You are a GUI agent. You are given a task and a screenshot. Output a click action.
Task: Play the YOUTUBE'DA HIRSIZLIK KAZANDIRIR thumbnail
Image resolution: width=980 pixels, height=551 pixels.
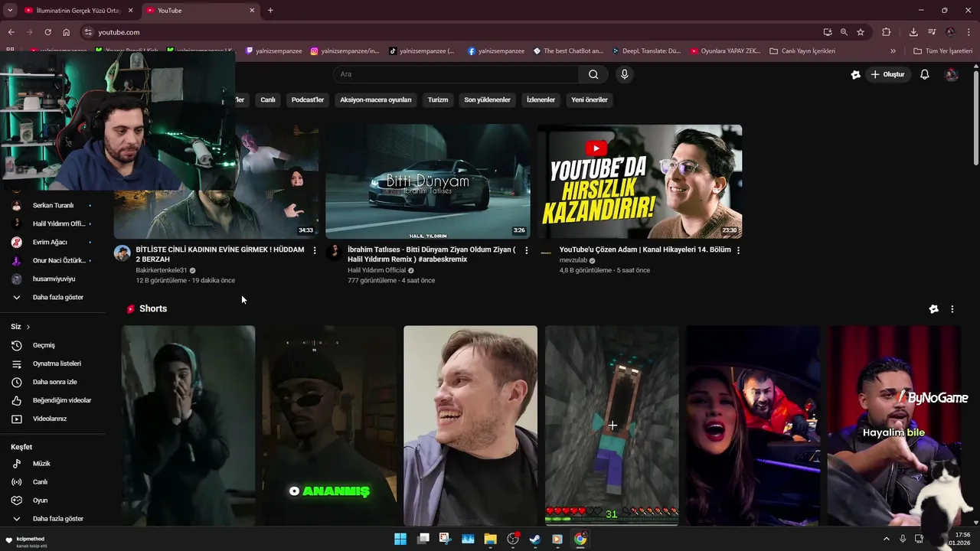point(639,181)
